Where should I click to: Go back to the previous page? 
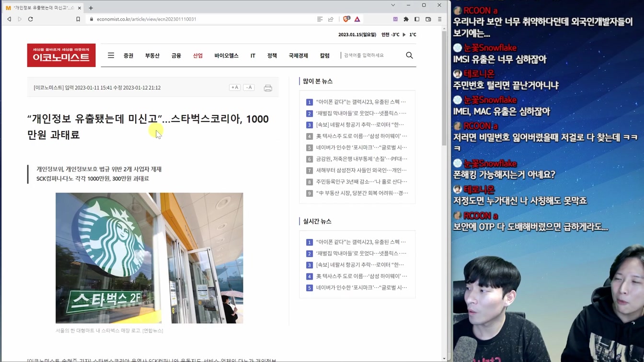[x=9, y=19]
